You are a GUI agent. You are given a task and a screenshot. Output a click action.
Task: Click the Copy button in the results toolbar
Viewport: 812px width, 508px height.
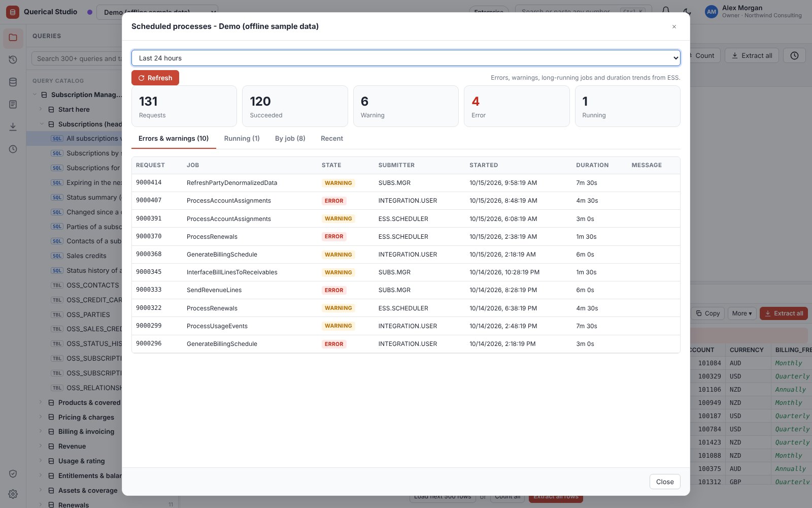tap(708, 313)
